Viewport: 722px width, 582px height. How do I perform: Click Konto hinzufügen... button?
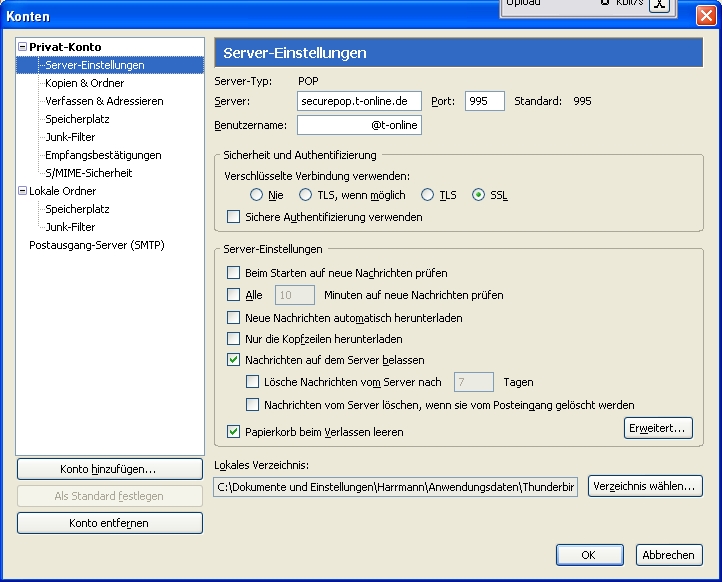click(109, 469)
